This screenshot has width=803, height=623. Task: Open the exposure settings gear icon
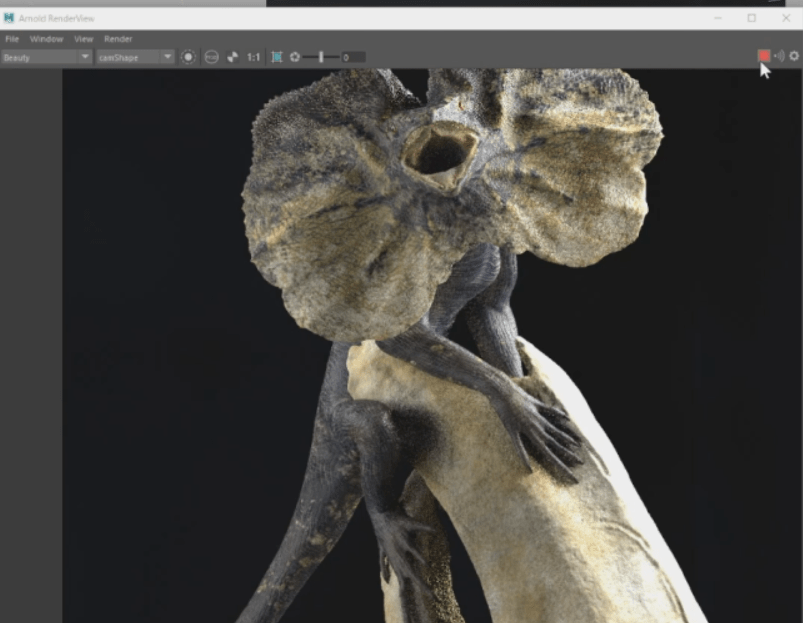(295, 57)
